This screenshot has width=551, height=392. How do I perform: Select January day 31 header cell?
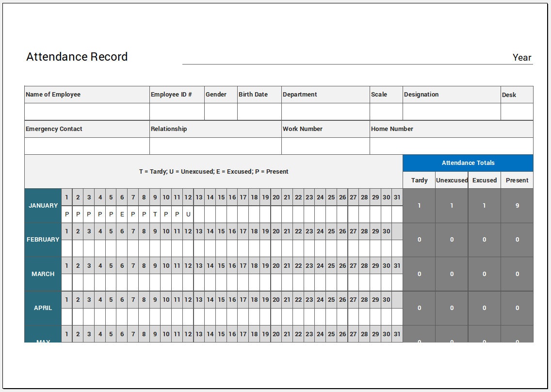pos(397,197)
